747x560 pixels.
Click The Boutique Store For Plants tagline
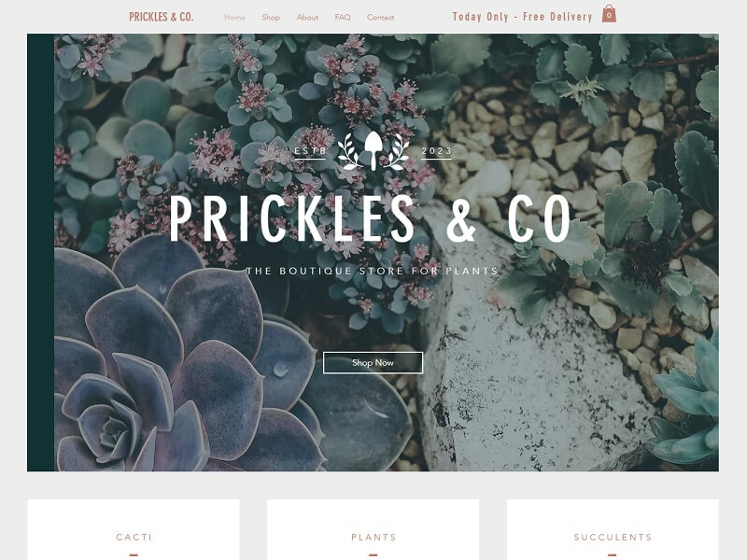(x=372, y=271)
